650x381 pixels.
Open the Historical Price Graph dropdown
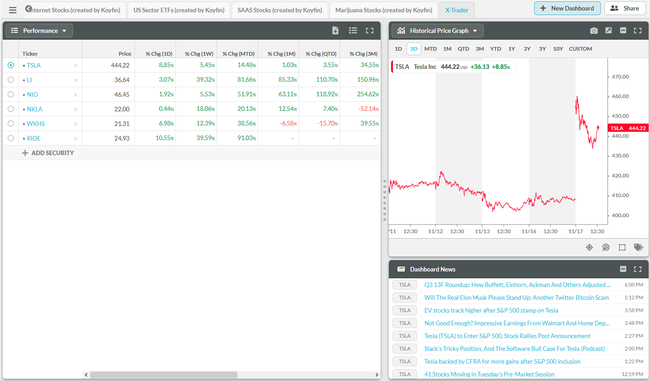438,31
